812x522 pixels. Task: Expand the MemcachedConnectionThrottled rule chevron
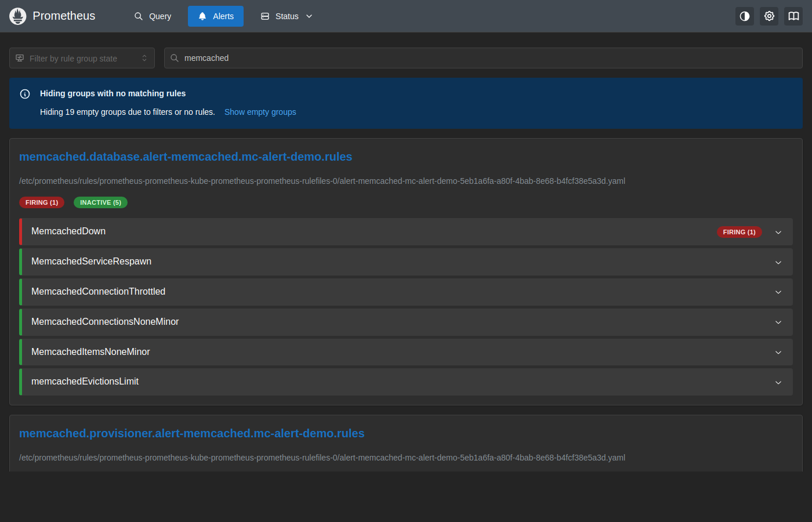pos(778,292)
